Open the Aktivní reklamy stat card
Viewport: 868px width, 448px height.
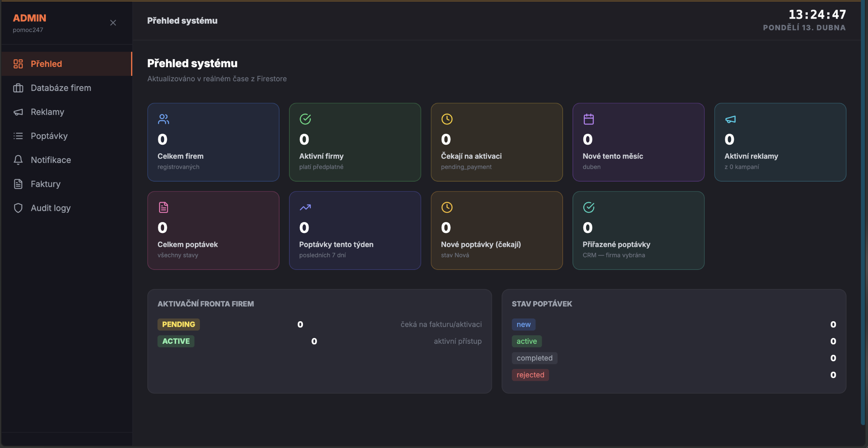[x=780, y=142]
